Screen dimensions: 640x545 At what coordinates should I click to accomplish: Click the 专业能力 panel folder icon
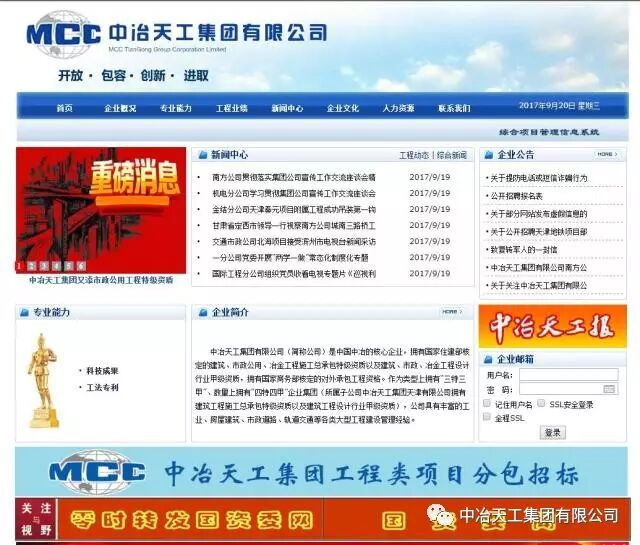24,312
